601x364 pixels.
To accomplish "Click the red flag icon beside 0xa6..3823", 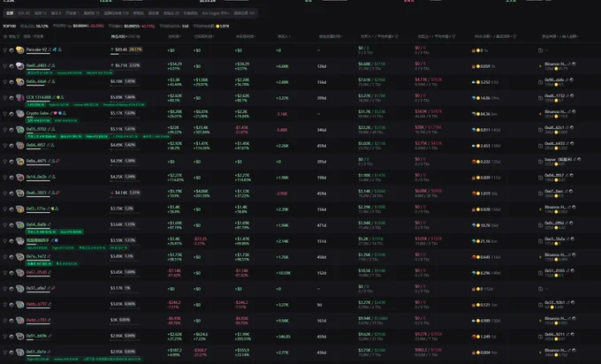I will (x=57, y=193).
